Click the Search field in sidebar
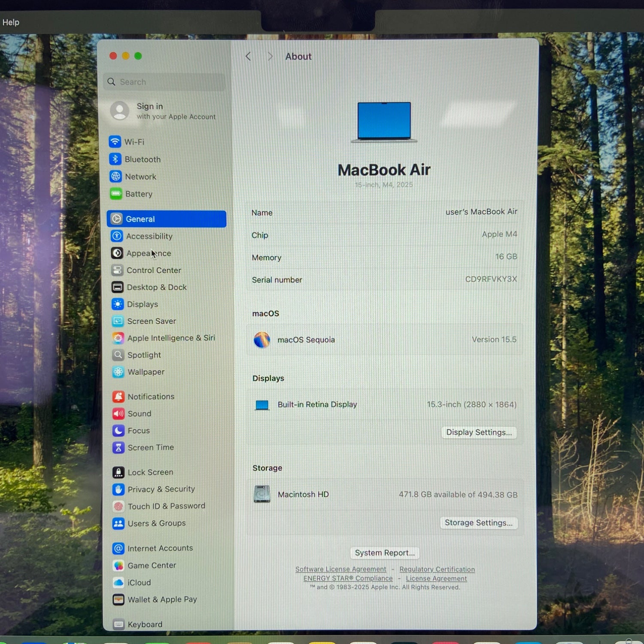 tap(164, 82)
